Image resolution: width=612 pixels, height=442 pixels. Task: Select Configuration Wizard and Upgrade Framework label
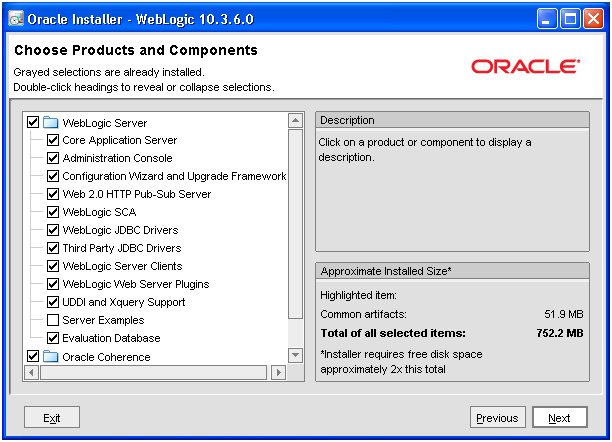point(174,176)
